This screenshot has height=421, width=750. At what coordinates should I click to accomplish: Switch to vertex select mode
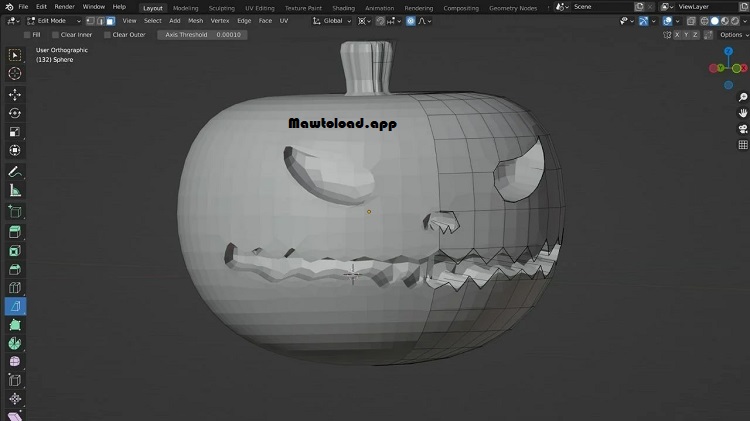click(90, 21)
